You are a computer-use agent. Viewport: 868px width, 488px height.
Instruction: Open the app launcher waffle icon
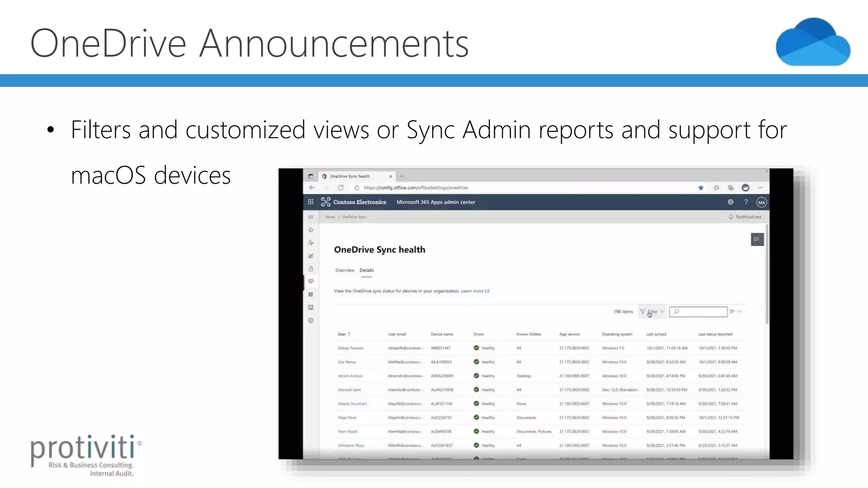pyautogui.click(x=311, y=202)
